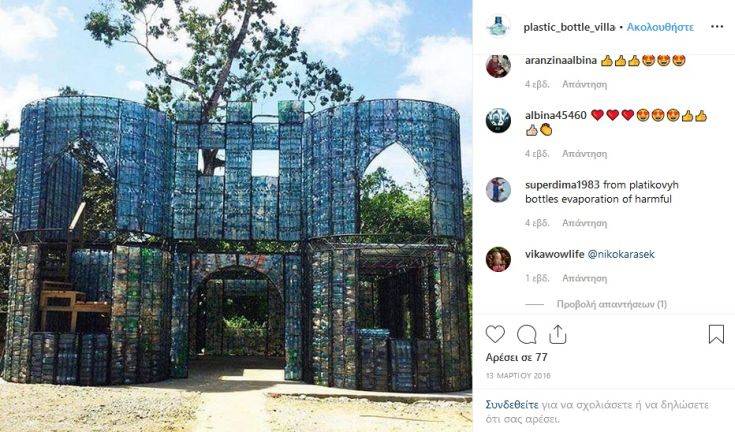Like the post with the heart icon
The height and width of the screenshot is (432, 735).
[495, 334]
